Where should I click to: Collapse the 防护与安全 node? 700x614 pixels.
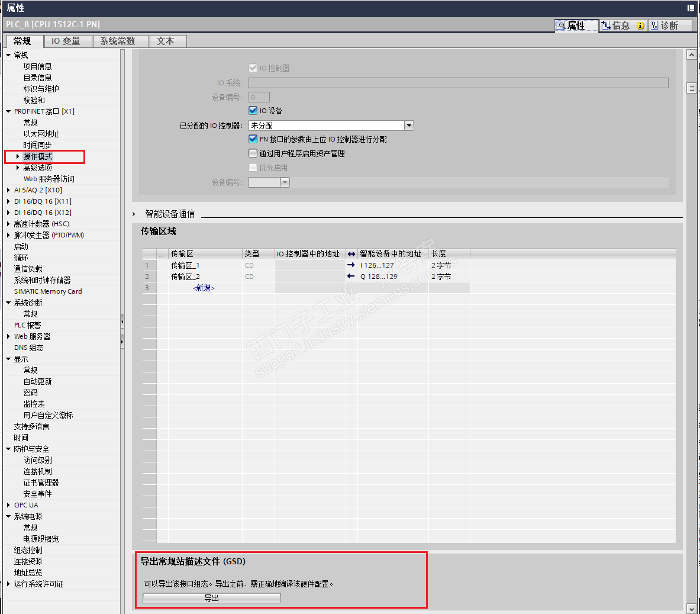click(x=8, y=449)
